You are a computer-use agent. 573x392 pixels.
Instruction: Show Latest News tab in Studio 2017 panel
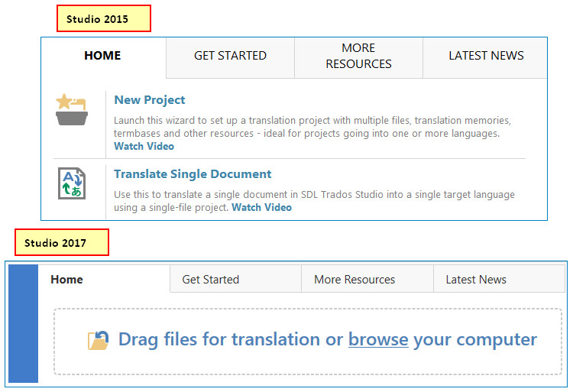tap(476, 280)
